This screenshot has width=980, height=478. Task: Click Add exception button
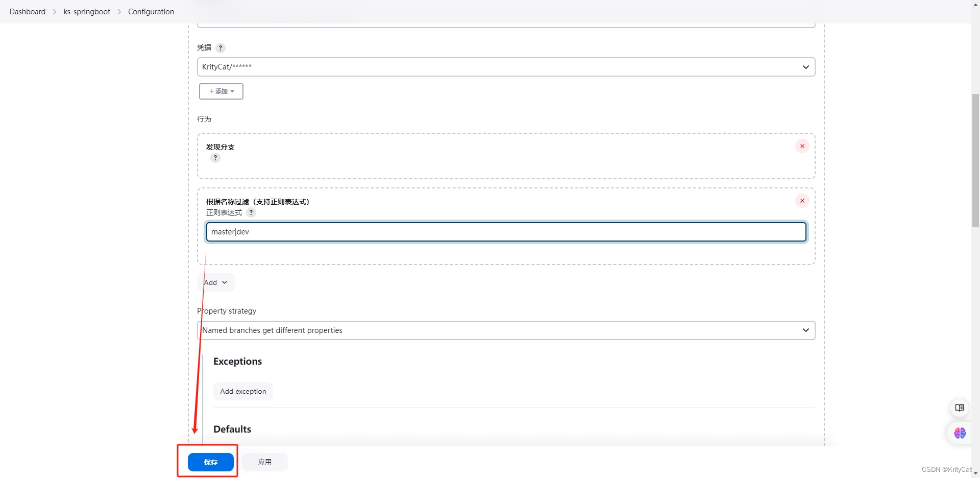(x=243, y=391)
